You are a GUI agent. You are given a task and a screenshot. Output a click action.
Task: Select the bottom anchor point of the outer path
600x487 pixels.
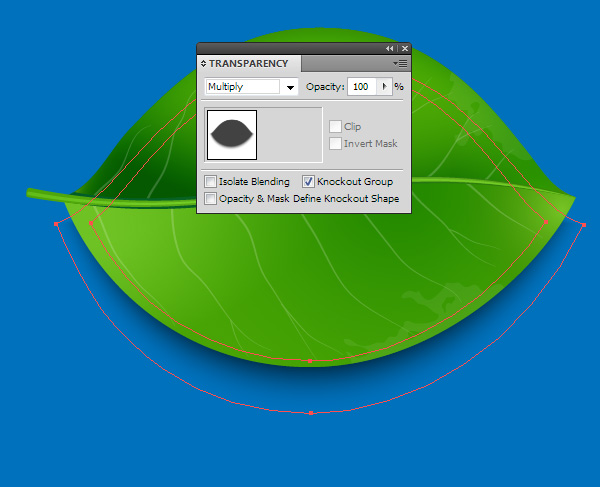click(311, 413)
